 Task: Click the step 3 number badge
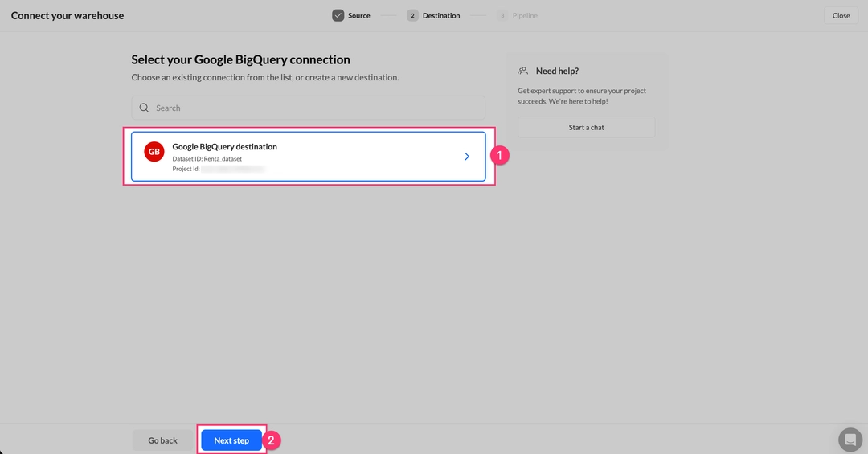click(x=502, y=15)
